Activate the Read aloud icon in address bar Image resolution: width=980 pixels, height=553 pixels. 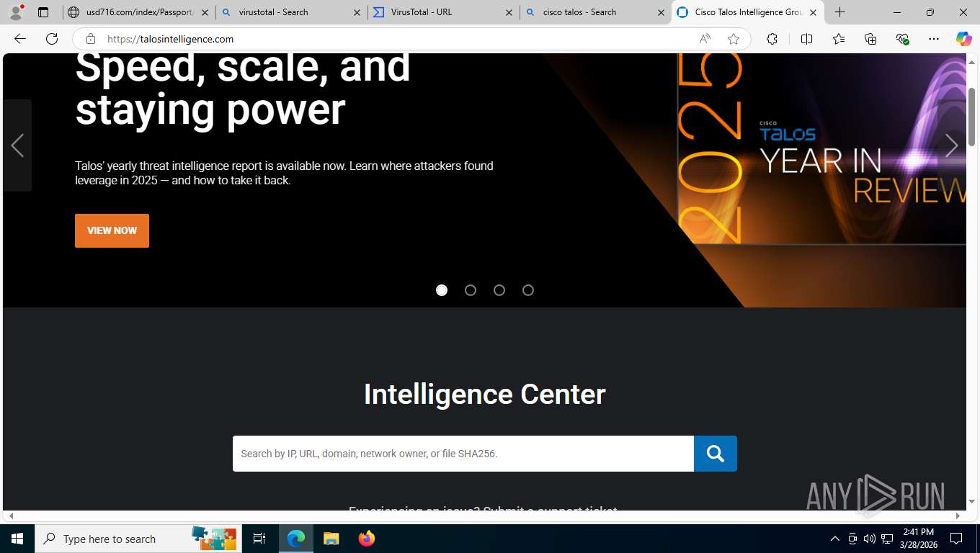click(x=705, y=39)
